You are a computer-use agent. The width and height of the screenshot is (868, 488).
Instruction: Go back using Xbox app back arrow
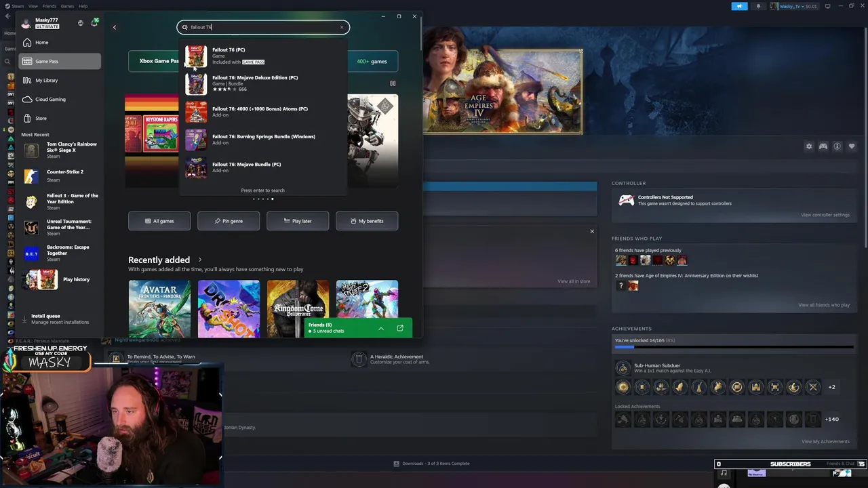[x=114, y=27]
